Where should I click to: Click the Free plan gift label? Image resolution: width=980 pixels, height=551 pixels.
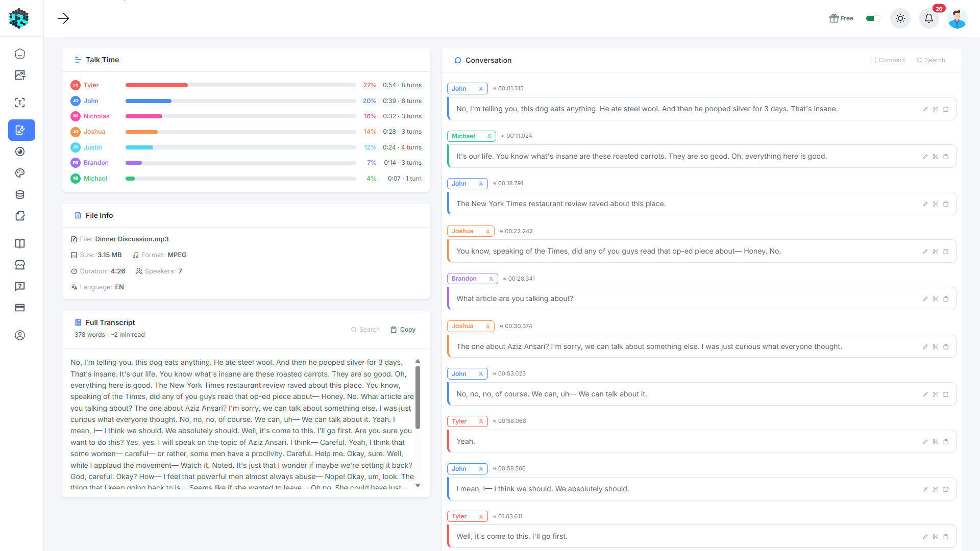(841, 18)
